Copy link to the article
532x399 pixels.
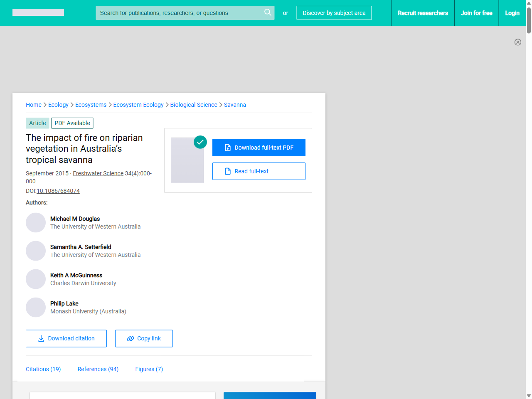(144, 338)
